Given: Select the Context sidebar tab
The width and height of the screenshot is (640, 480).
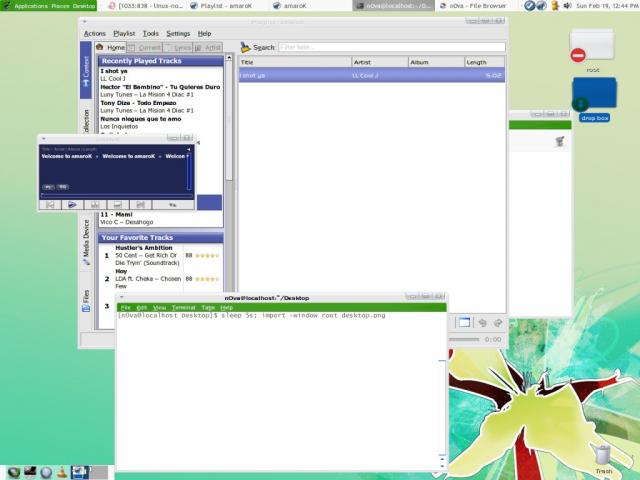Looking at the screenshot, I should pyautogui.click(x=86, y=70).
